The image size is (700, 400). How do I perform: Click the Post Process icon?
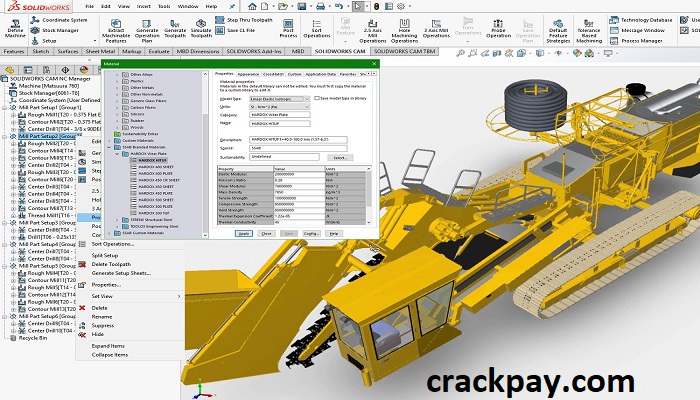pyautogui.click(x=288, y=29)
